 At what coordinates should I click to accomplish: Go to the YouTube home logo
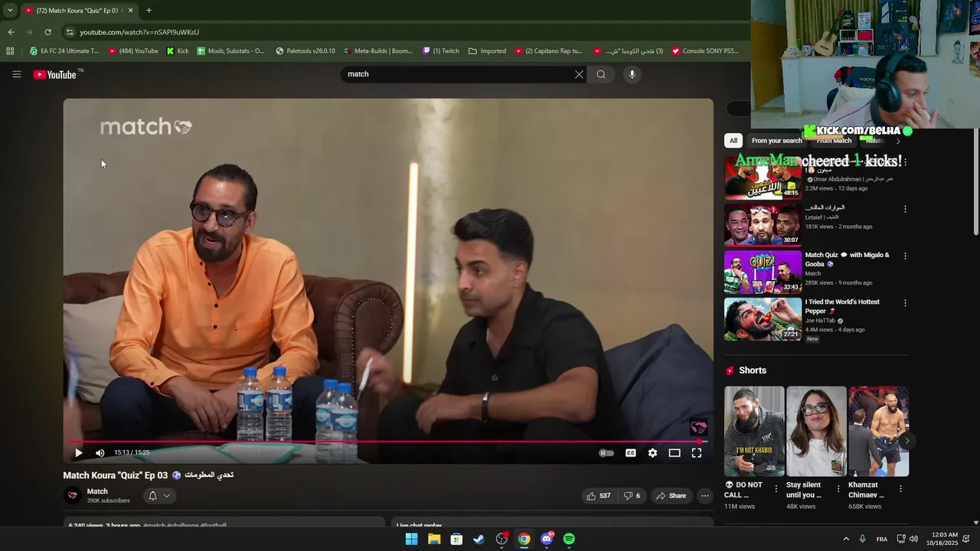pyautogui.click(x=55, y=74)
